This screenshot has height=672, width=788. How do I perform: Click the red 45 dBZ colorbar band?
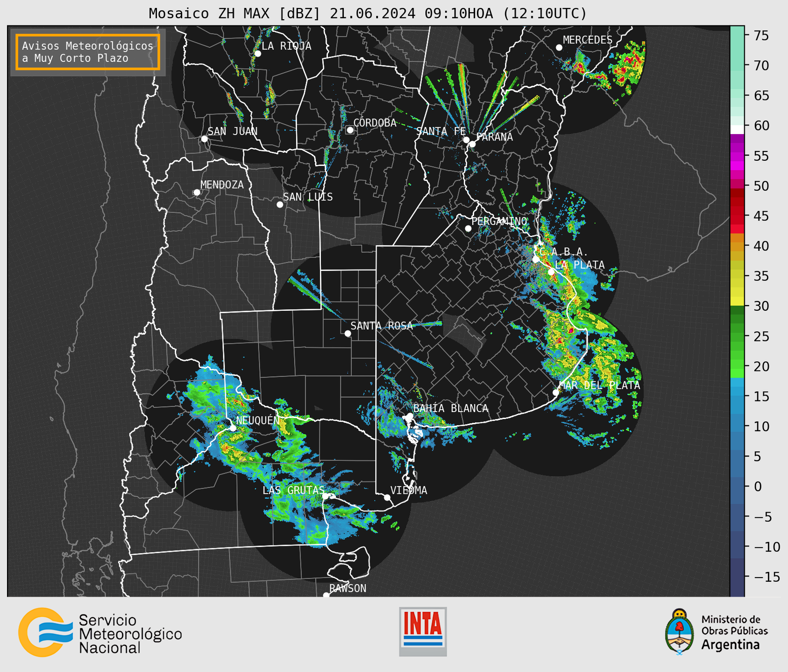(x=737, y=216)
